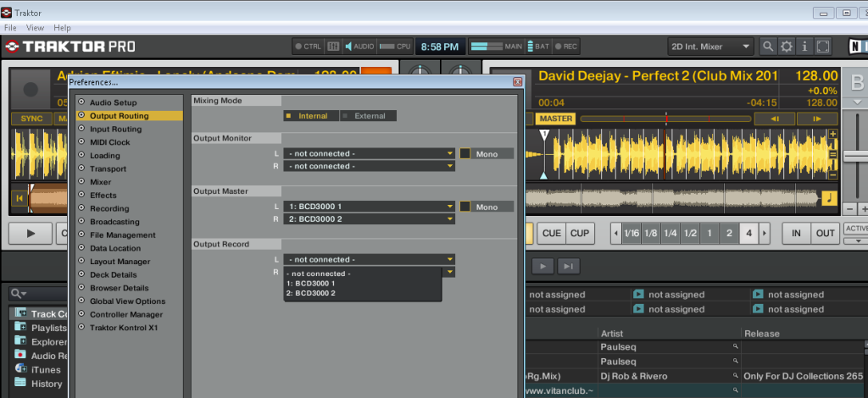Choose '- not connected -' in open list
The height and width of the screenshot is (398, 868).
319,274
